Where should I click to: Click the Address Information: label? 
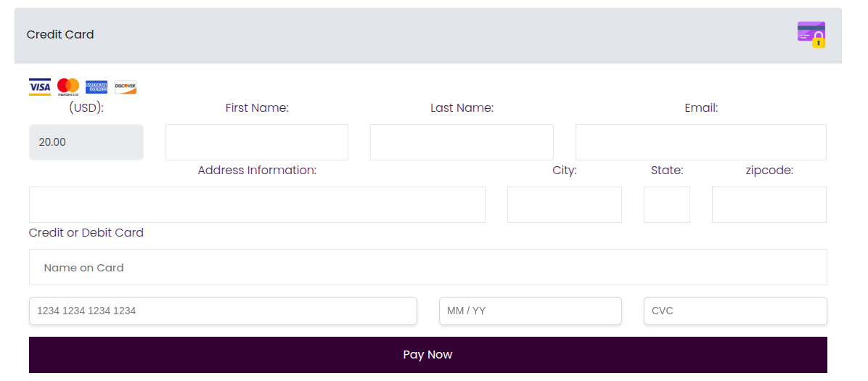(x=257, y=170)
